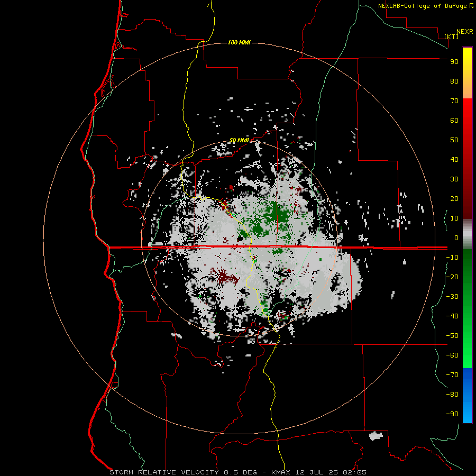Viewport: 476px width, 476px height.
Task: Click the -30 value on the velocity scale
Action: [x=452, y=297]
